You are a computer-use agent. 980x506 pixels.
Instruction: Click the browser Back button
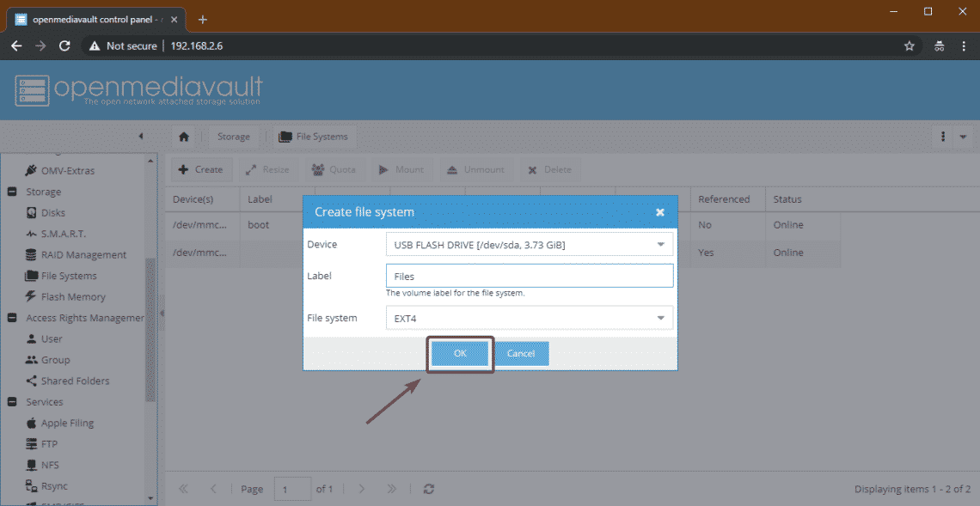[17, 46]
